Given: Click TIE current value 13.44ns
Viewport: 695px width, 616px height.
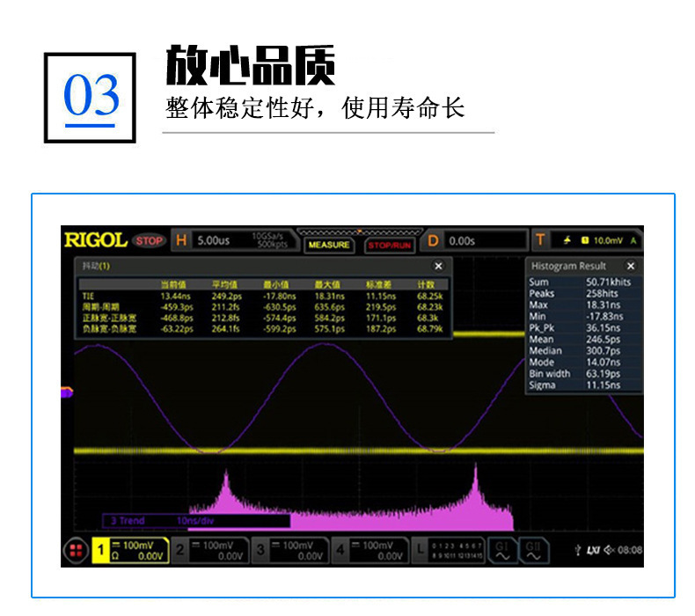Looking at the screenshot, I should (x=176, y=297).
